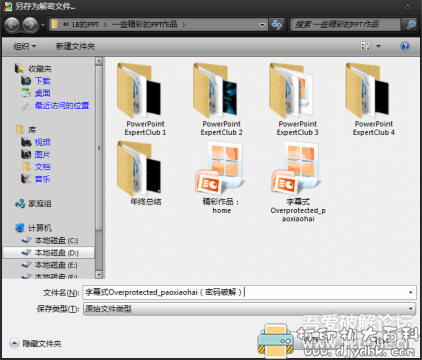Image resolution: width=422 pixels, height=360 pixels.
Task: Click the navigation pane scroll down arrow
Action: coord(99,274)
